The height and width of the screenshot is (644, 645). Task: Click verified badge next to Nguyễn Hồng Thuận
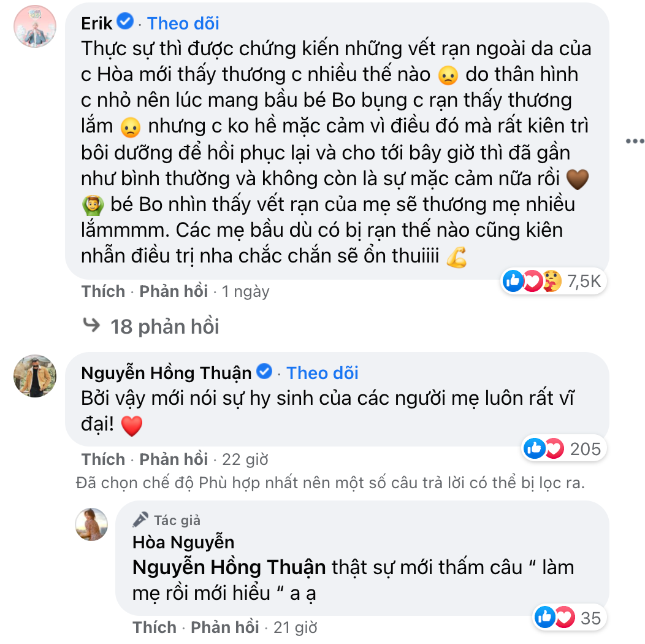pyautogui.click(x=264, y=372)
